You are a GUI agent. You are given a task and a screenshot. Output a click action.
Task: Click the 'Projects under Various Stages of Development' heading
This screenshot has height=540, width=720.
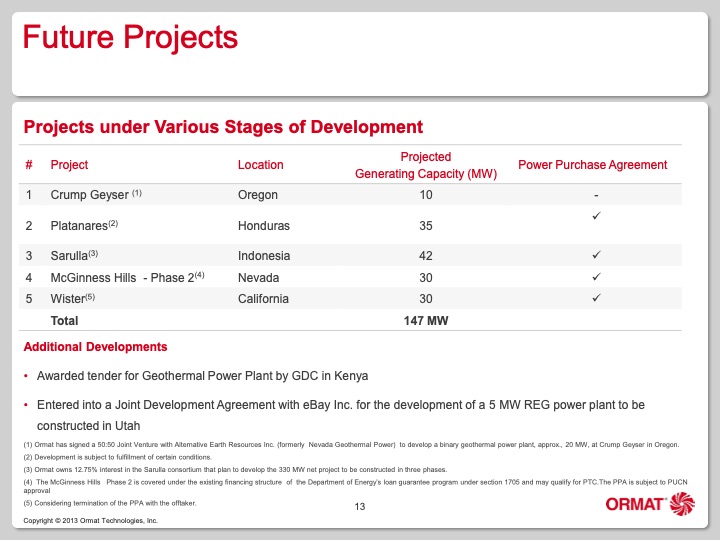pyautogui.click(x=222, y=127)
